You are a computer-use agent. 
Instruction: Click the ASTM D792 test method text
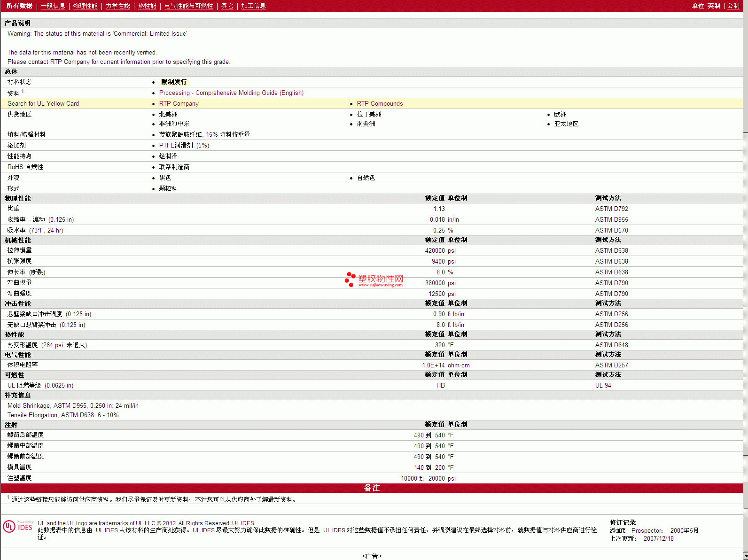[x=611, y=209]
